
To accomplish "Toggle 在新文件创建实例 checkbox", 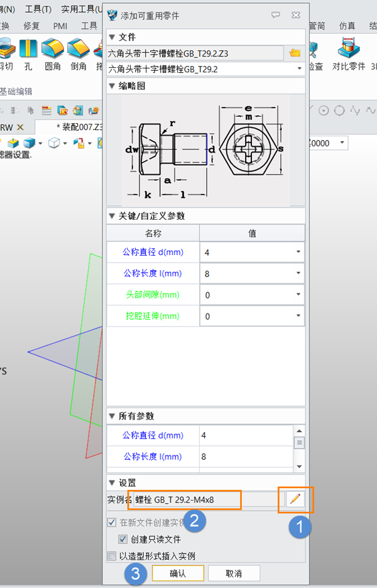I will coord(112,522).
